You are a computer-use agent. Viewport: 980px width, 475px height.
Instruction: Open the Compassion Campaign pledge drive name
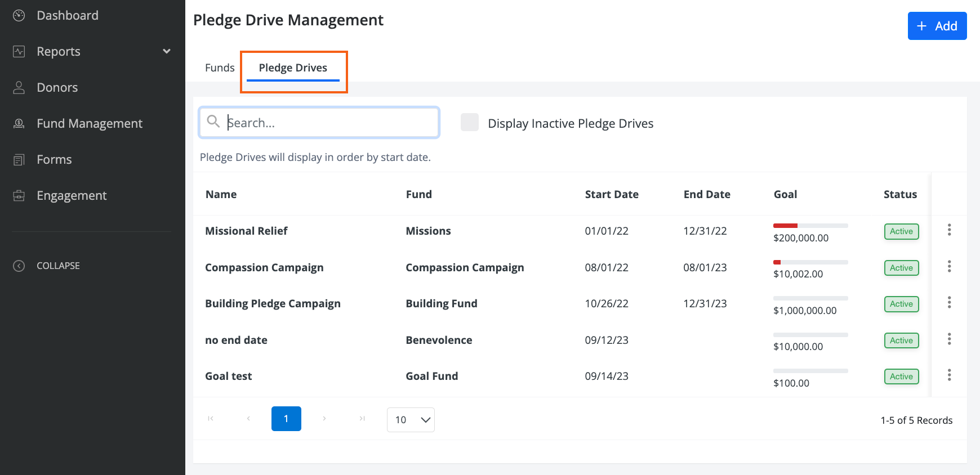[x=264, y=267]
